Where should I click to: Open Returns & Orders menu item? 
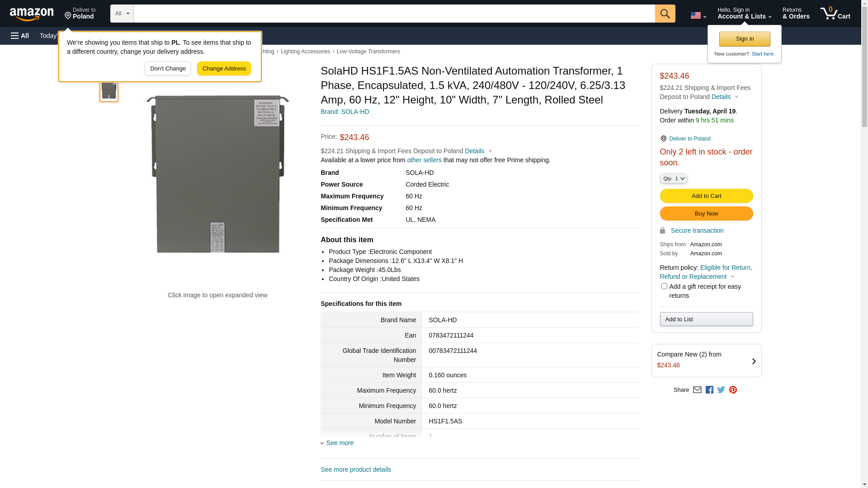point(796,14)
